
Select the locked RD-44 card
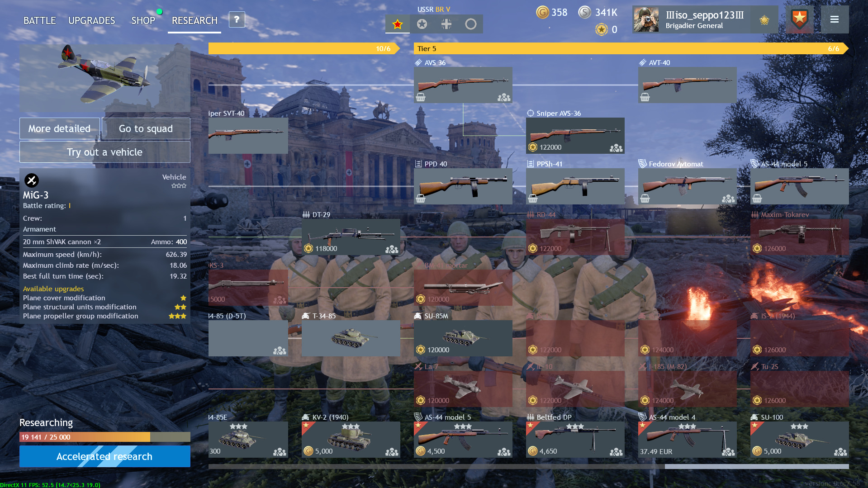click(x=575, y=237)
